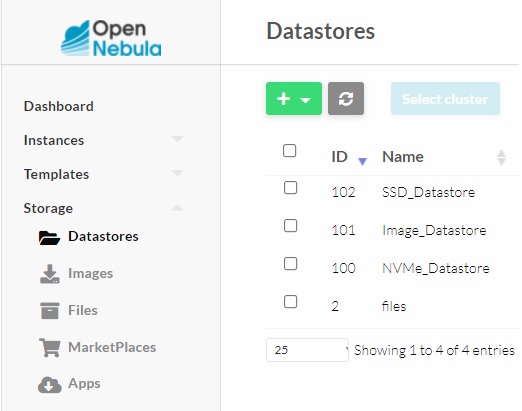Click the Select cluster button
The width and height of the screenshot is (522, 411).
click(x=445, y=99)
